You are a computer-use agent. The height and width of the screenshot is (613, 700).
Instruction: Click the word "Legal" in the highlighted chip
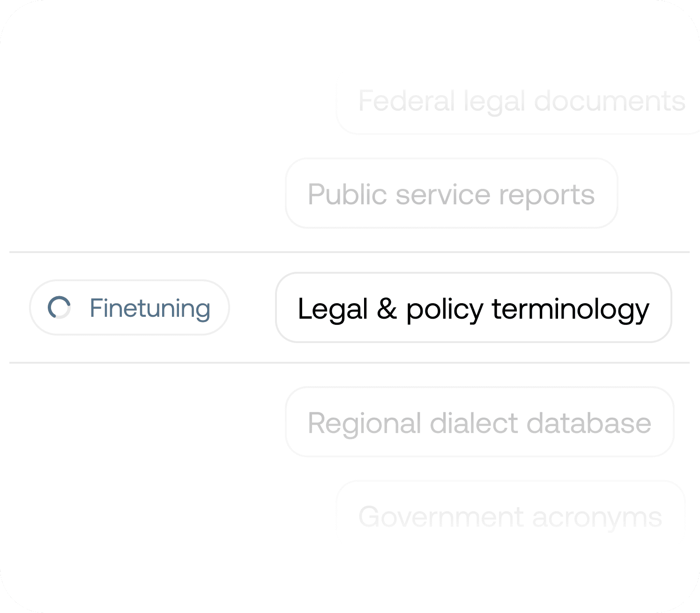(x=333, y=309)
